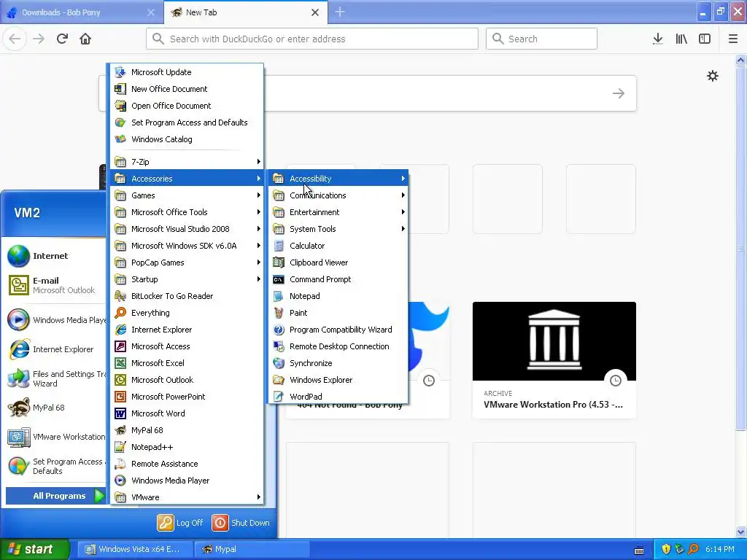Click the Microsoft Excel icon in programs
Image resolution: width=747 pixels, height=560 pixels.
(x=120, y=363)
